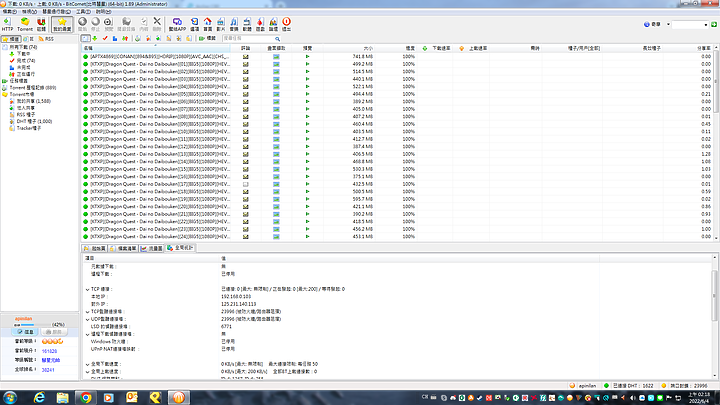Click green down-arrow filter icon above task list
This screenshot has height=405, width=720.
click(x=95, y=39)
